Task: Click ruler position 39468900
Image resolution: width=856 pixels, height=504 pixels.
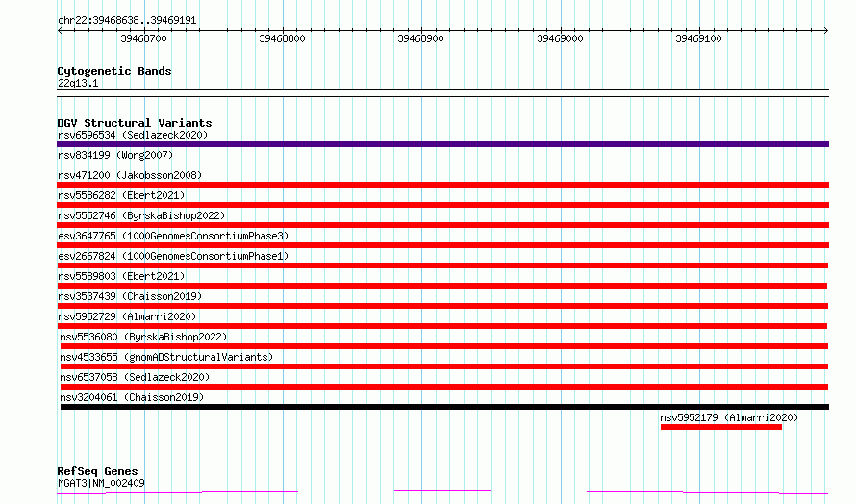Action: point(421,38)
